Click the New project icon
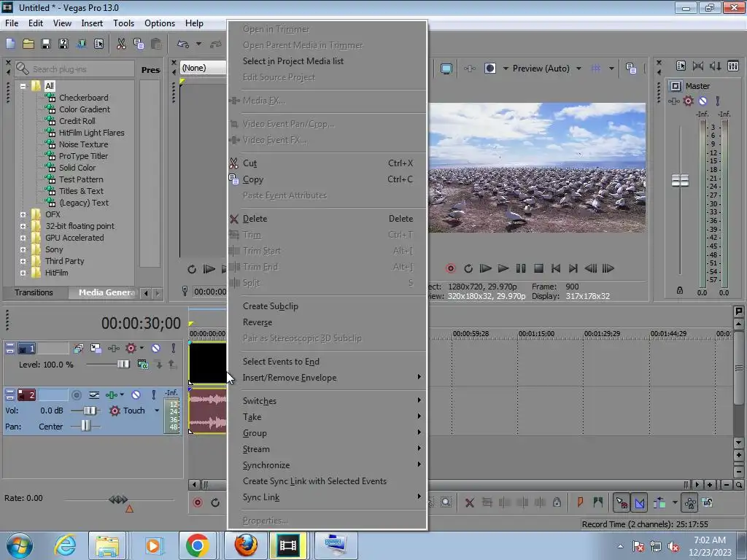Screen dimensions: 747x560 10,44
